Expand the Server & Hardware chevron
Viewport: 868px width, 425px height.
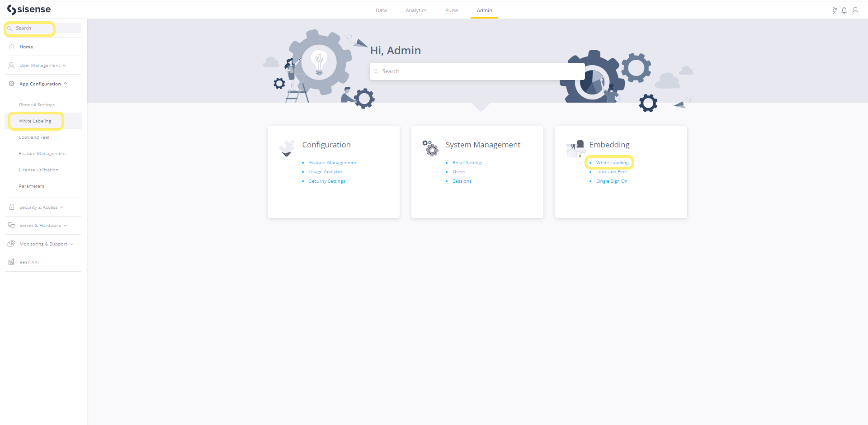pyautogui.click(x=66, y=226)
